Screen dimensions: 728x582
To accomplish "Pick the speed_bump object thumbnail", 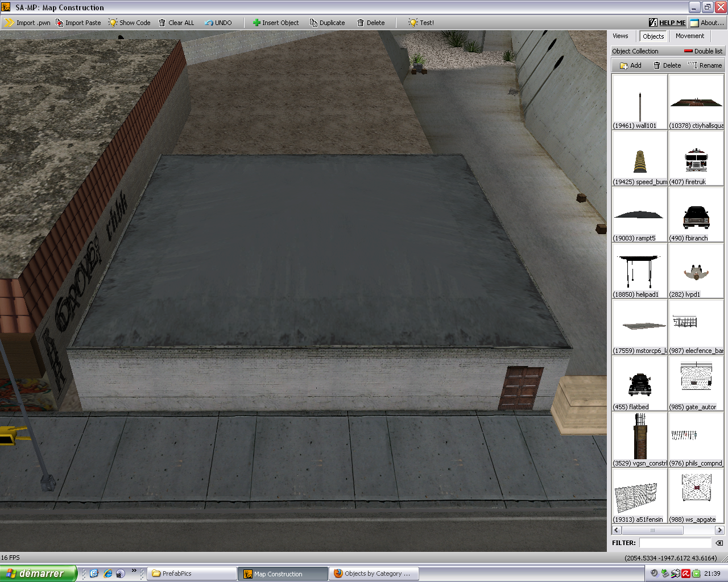I will tap(639, 159).
